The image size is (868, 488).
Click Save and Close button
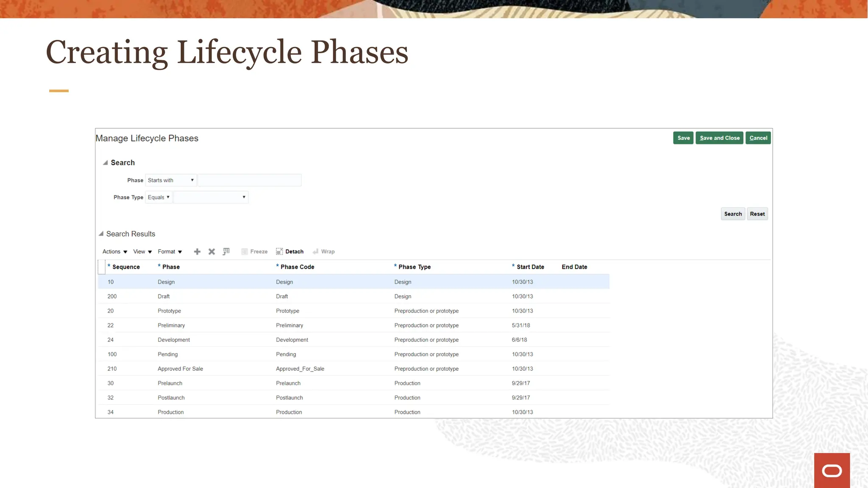719,138
